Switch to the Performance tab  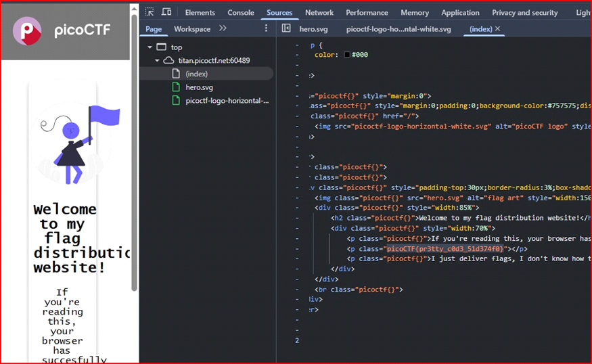click(367, 12)
